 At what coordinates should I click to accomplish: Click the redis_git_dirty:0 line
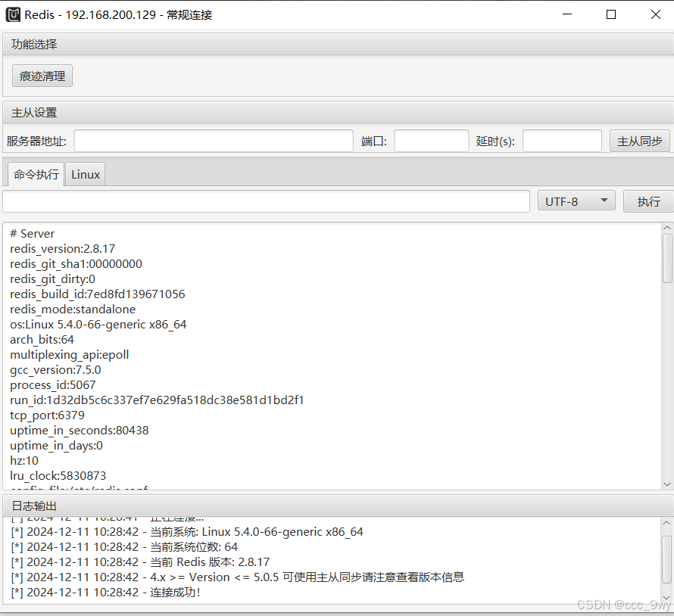pos(52,279)
